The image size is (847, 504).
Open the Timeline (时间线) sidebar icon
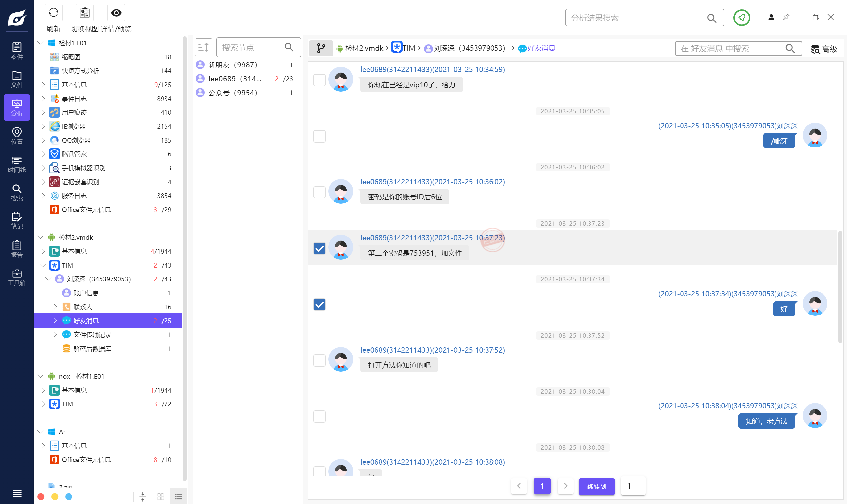(17, 164)
